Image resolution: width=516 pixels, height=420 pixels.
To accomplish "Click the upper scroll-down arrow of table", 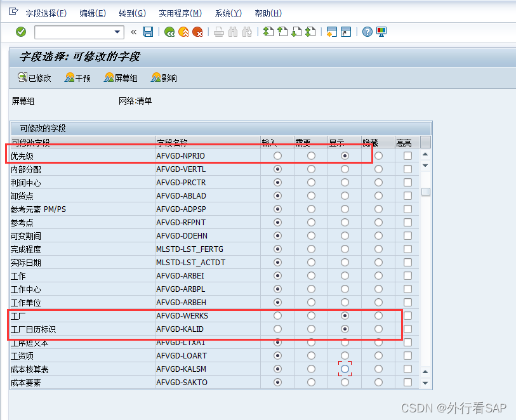I will tap(425, 166).
